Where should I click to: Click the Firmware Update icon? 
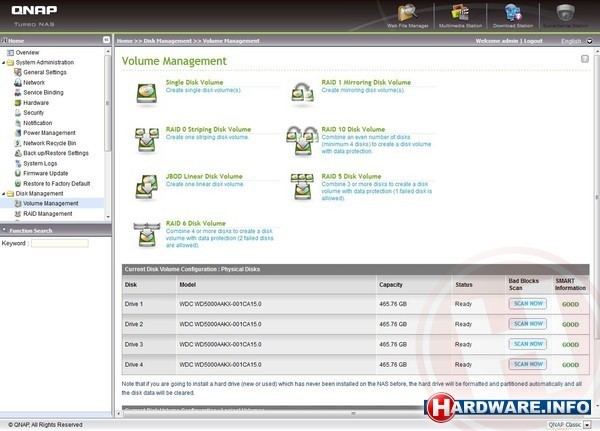point(18,173)
